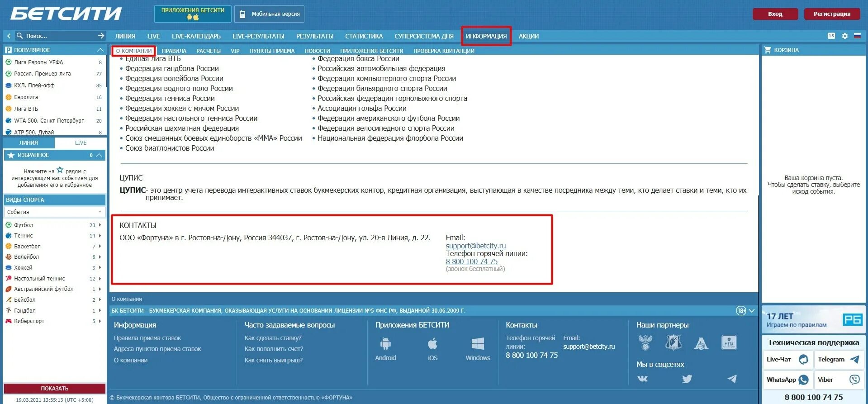The image size is (868, 404).
Task: Open WhatsApp support button
Action: (x=788, y=380)
